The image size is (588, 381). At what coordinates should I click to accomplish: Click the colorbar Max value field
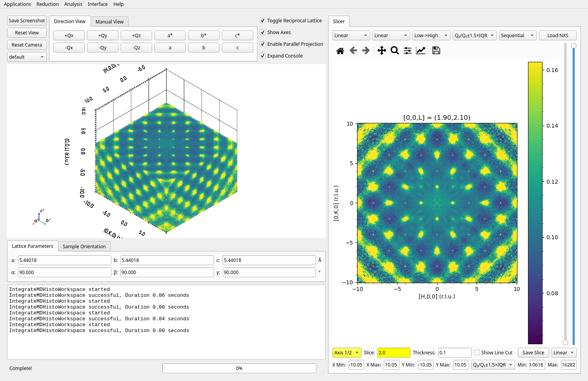pyautogui.click(x=568, y=365)
